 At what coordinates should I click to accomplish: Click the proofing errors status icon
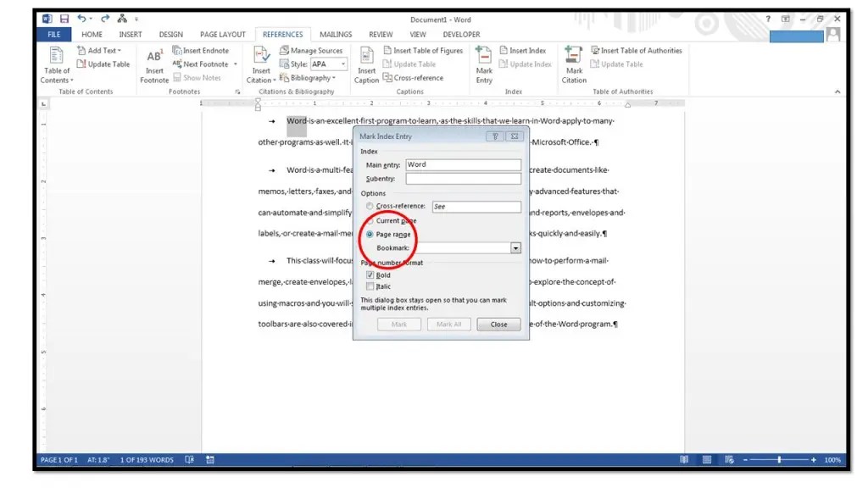[x=189, y=460]
